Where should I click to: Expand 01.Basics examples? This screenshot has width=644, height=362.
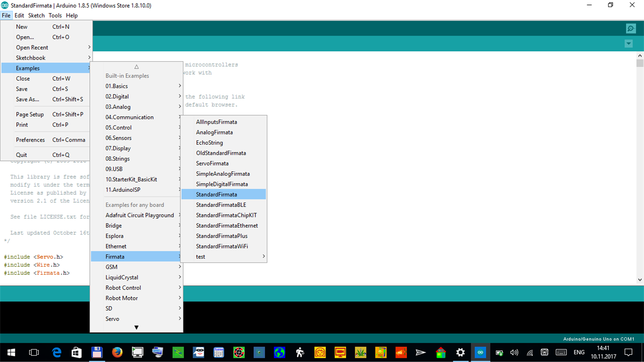point(136,86)
